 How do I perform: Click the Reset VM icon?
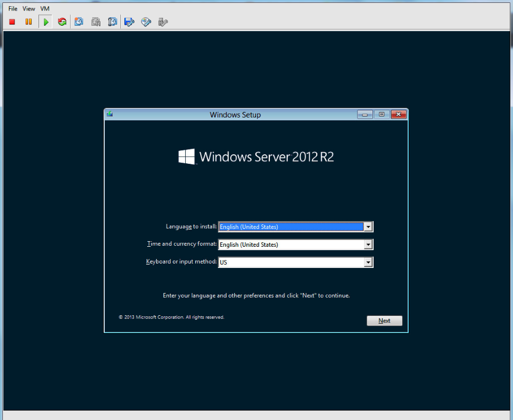62,22
